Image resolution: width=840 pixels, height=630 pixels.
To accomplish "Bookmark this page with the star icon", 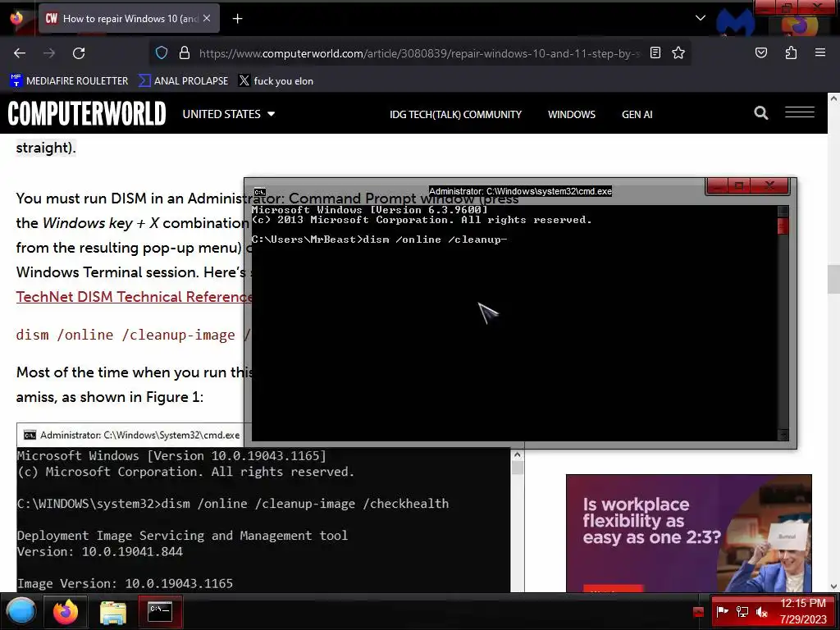I will coord(678,52).
